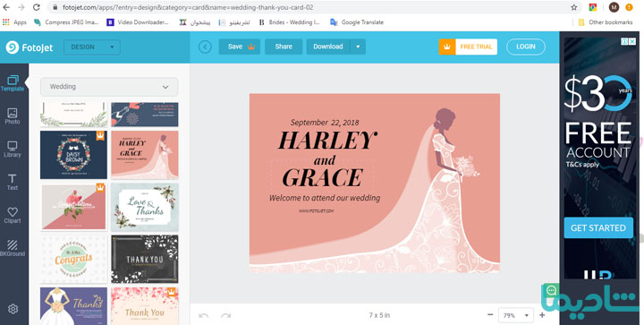Open the green chat bubble icon
This screenshot has width=644, height=325.
click(552, 290)
